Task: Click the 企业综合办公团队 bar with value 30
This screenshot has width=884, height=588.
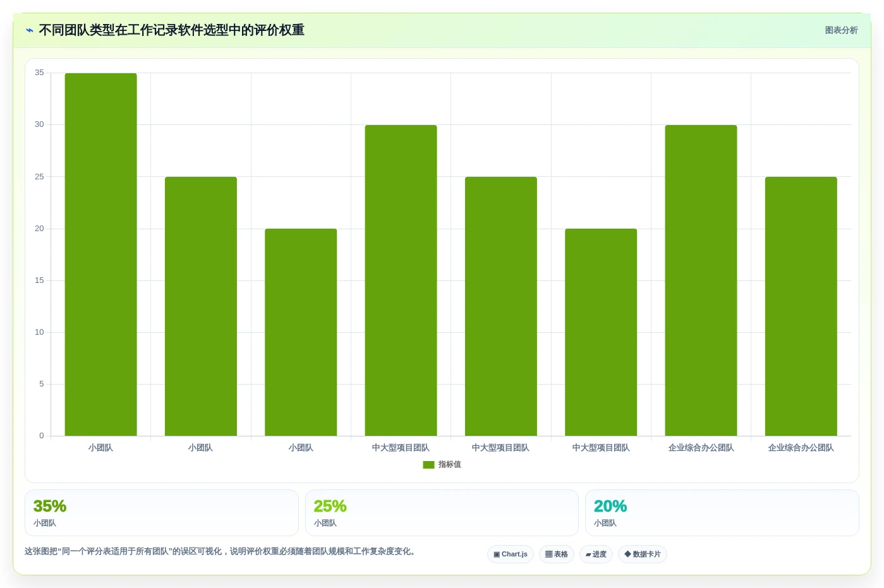Action: click(701, 280)
